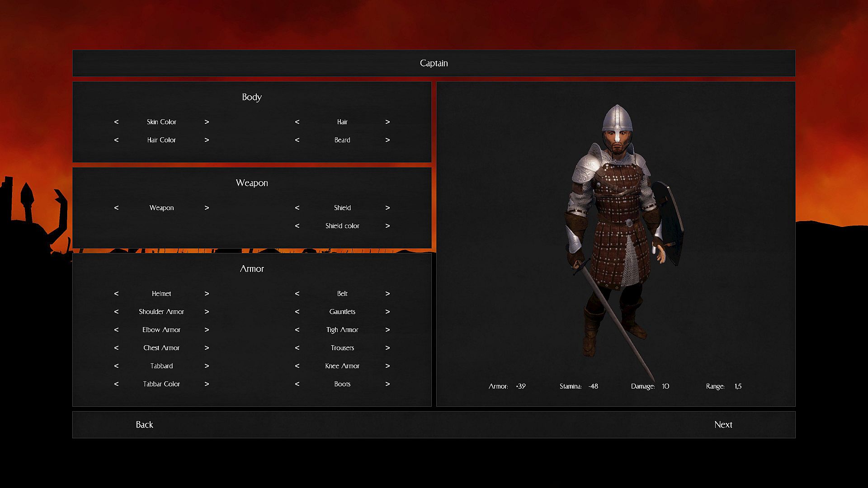Cycle previous Tabbard option
Viewport: 868px width, 488px height.
coord(116,366)
